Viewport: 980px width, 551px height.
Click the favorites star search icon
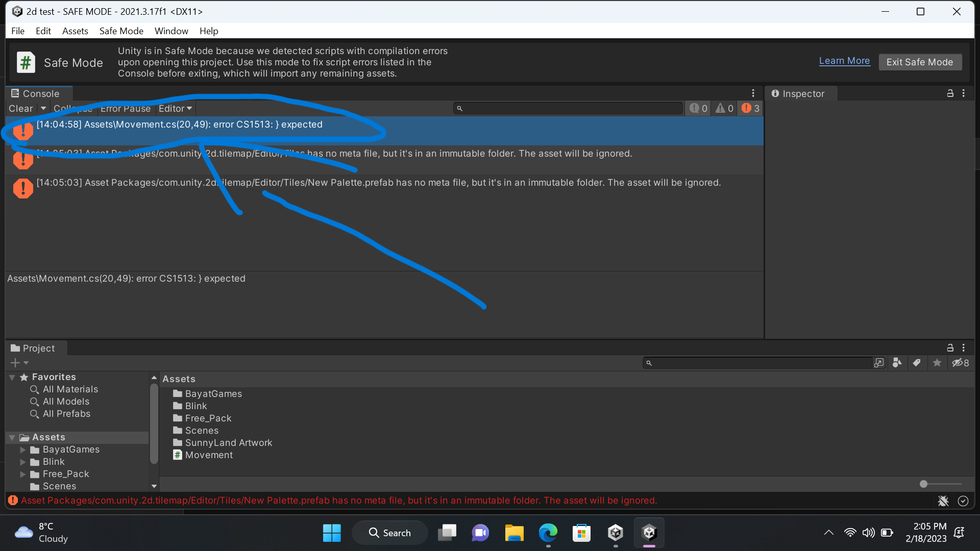click(937, 363)
